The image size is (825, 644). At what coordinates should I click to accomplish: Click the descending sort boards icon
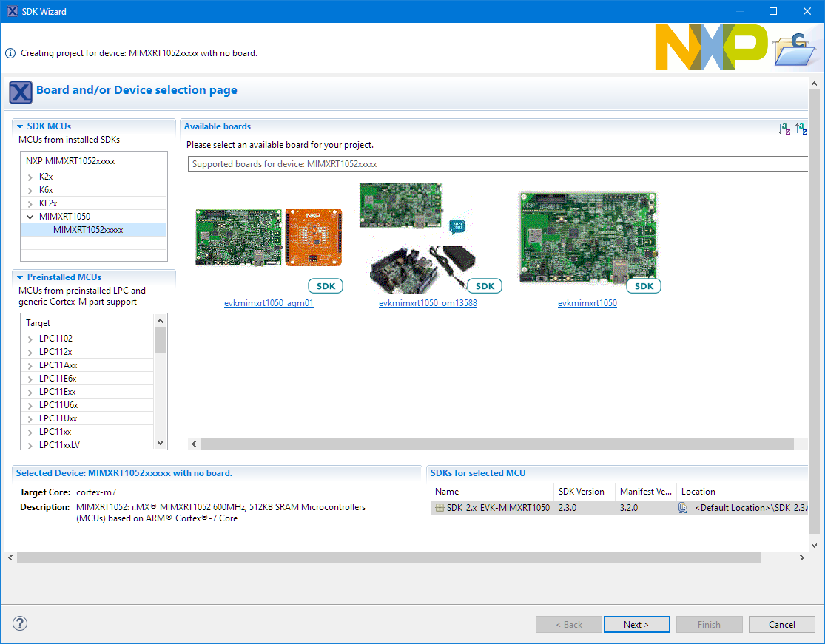coord(801,129)
